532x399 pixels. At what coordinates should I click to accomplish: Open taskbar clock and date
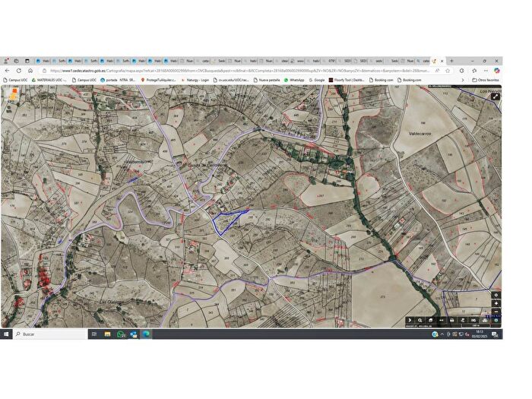pyautogui.click(x=480, y=334)
